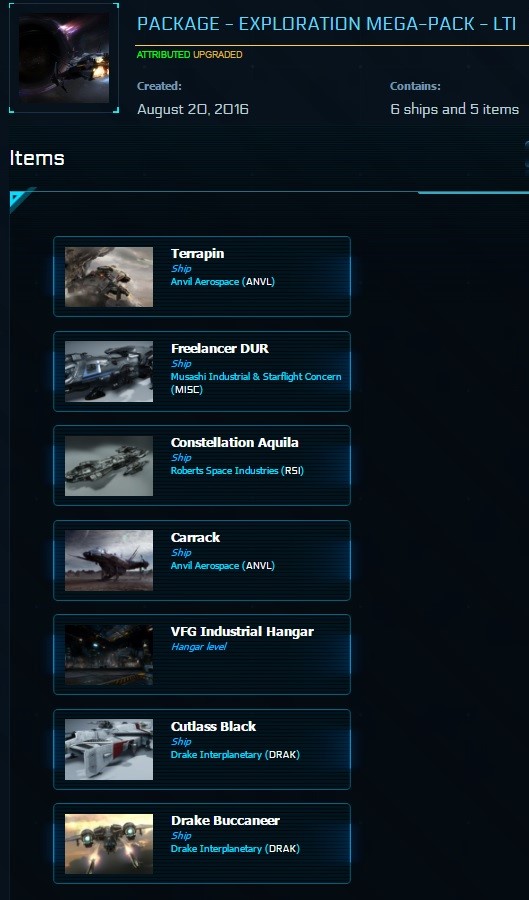Click the Terrapin ship name
Screen dimensions: 529x900
[197, 253]
